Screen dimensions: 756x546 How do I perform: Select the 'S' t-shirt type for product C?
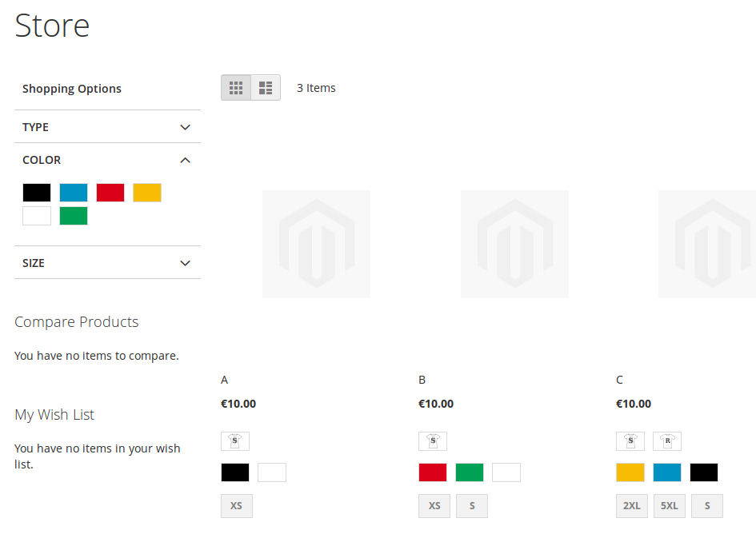click(630, 440)
